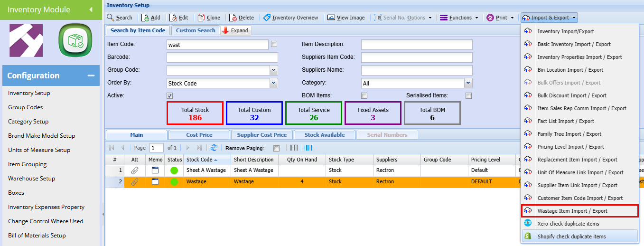Click the Suppliers Name input field
The image size is (644, 246).
coord(417,70)
